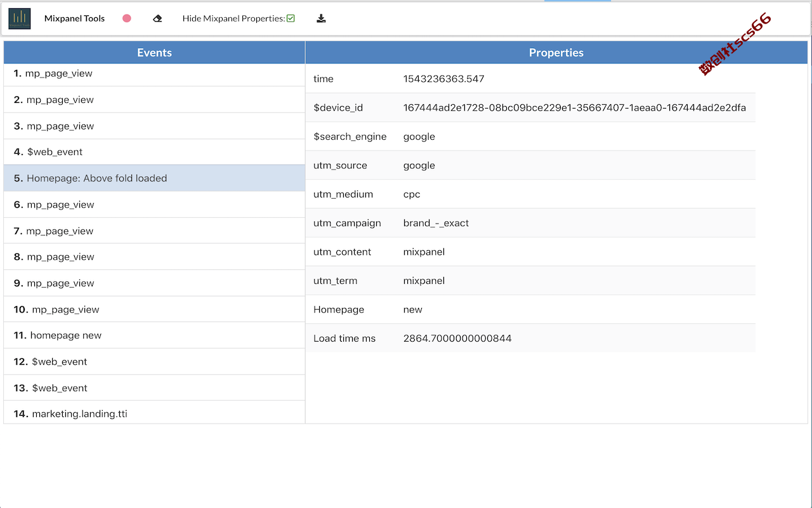This screenshot has height=508, width=812.
Task: Click the utm_term property name
Action: [336, 281]
